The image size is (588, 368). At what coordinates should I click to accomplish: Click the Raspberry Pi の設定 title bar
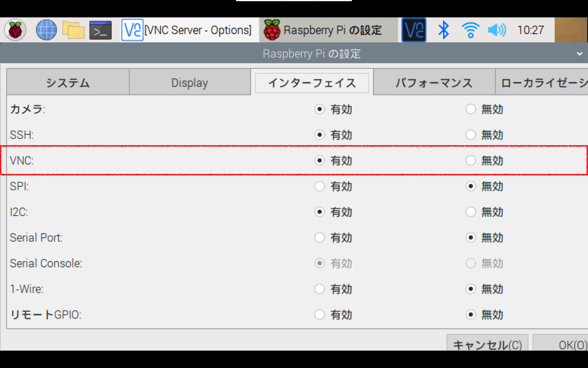pos(294,53)
